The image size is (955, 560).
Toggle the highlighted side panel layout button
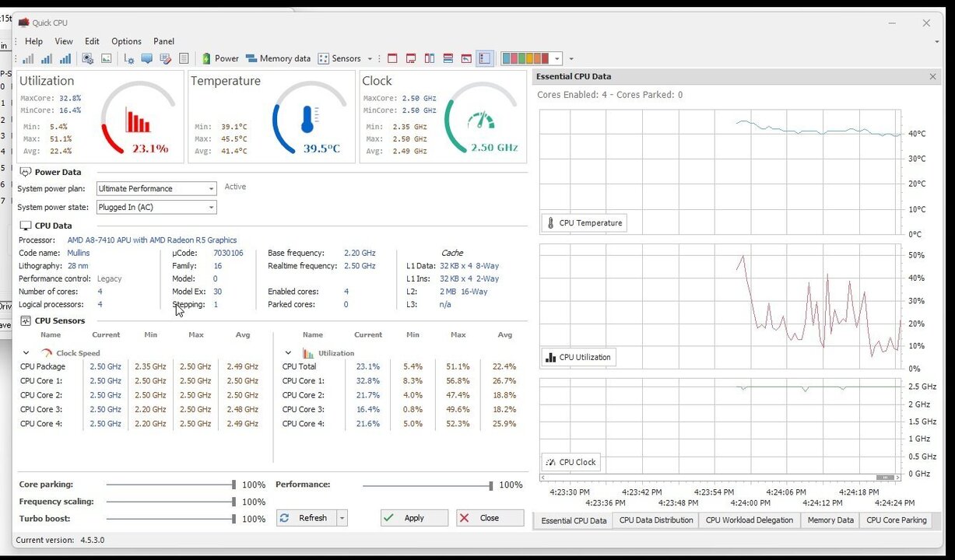pos(485,58)
